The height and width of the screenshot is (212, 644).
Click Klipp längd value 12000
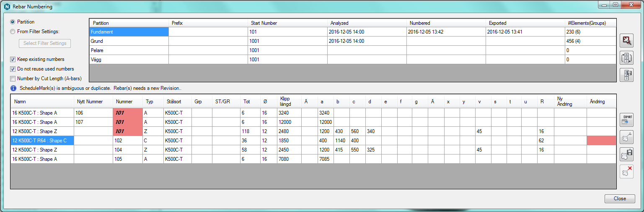click(289, 122)
